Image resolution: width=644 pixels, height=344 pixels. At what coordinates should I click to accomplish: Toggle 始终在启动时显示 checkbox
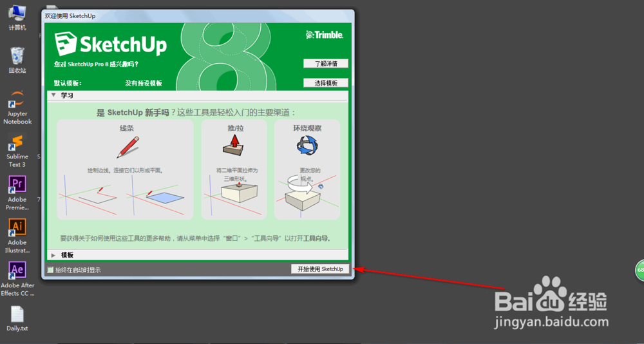pyautogui.click(x=50, y=270)
